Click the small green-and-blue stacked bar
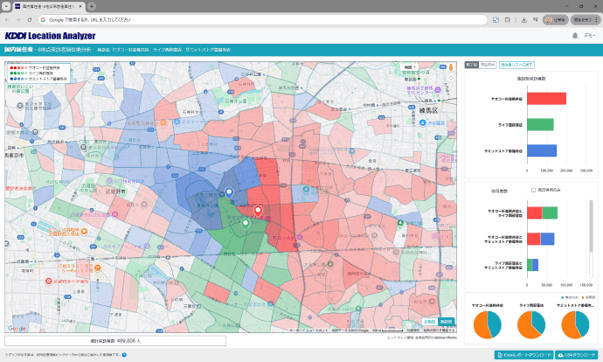This screenshot has width=603, height=362. pyautogui.click(x=533, y=265)
